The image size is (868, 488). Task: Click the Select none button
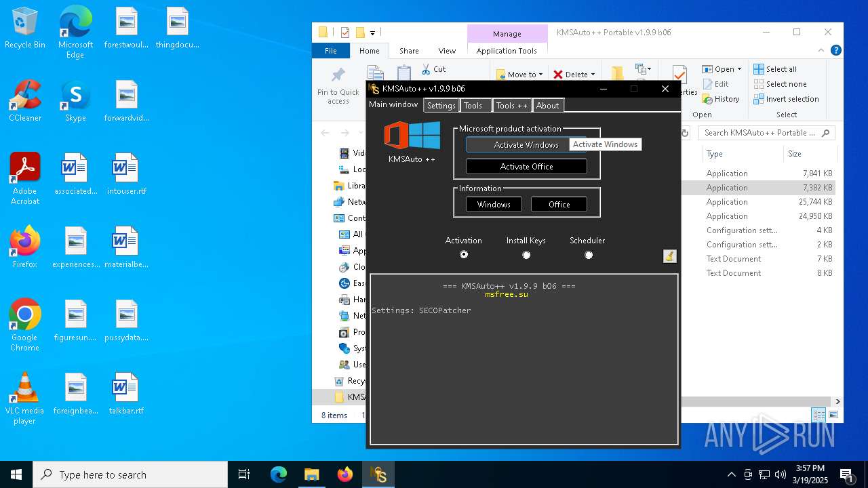point(781,84)
